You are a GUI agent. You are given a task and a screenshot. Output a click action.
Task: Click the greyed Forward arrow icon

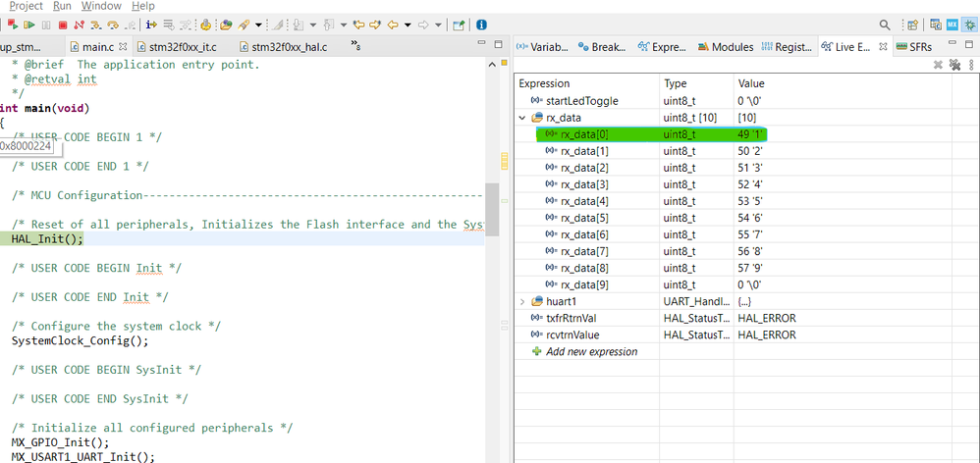pyautogui.click(x=423, y=25)
